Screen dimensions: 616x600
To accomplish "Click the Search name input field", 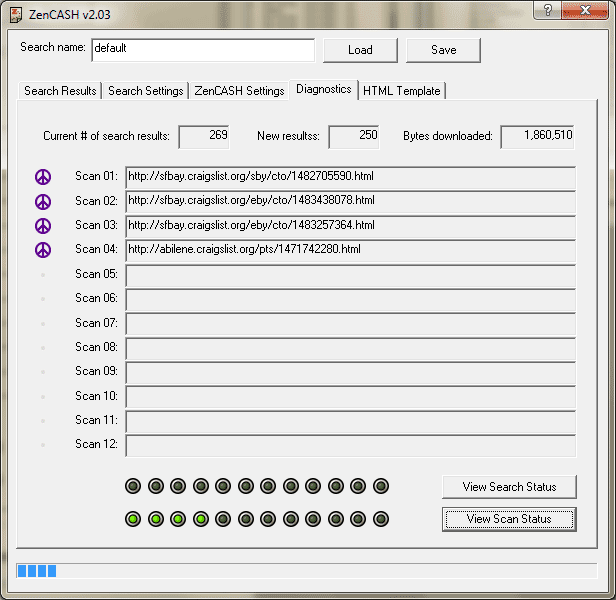I will [202, 49].
